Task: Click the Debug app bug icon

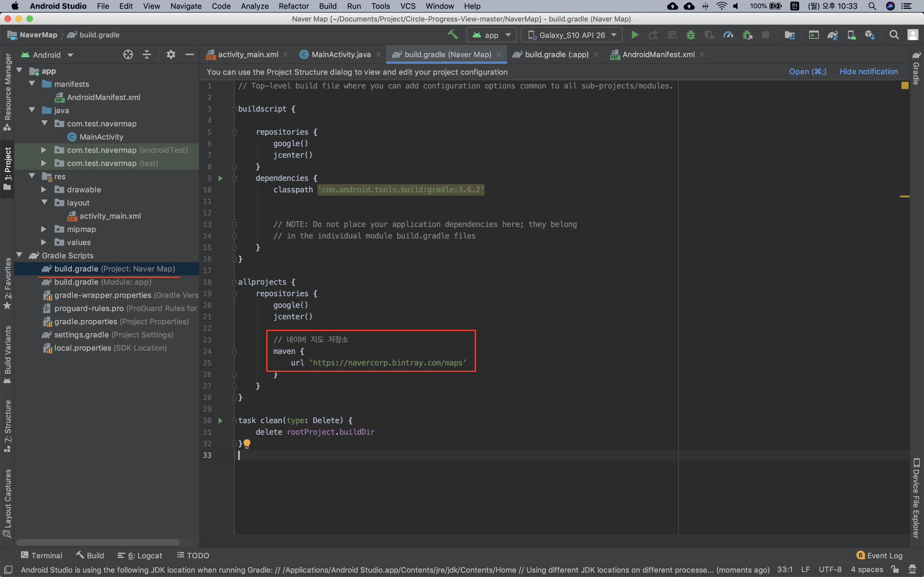Action: 691,35
